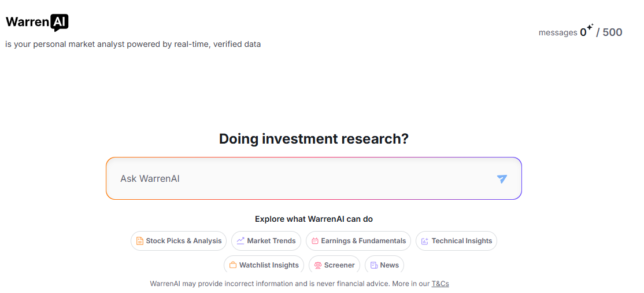Screen dimensions: 644x293
Task: Send the message with the paper plane icon
Action: 502,178
